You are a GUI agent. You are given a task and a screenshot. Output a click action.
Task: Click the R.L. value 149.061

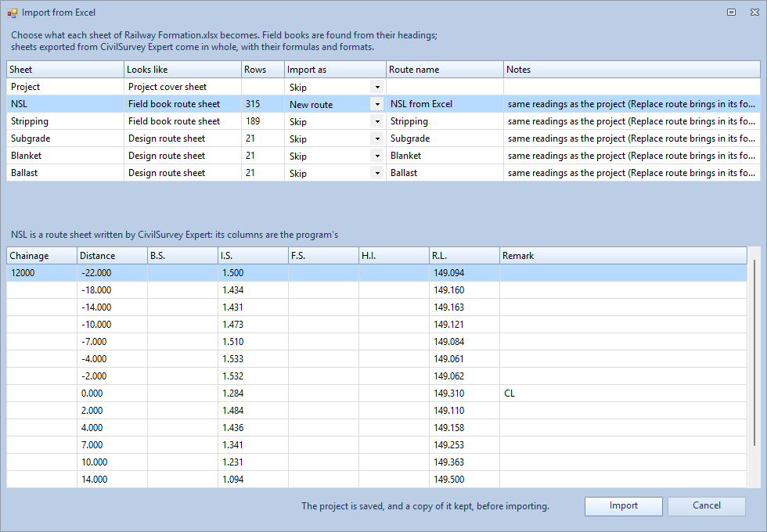[x=464, y=358]
